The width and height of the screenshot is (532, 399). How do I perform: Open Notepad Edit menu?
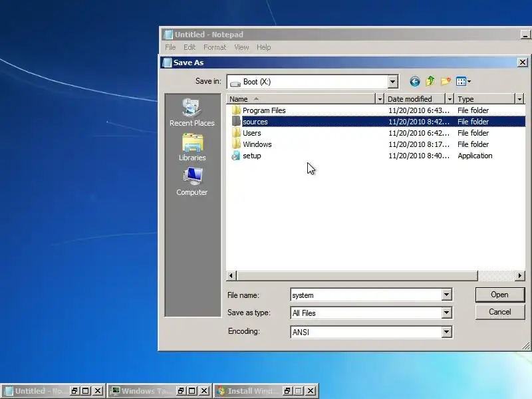(190, 47)
